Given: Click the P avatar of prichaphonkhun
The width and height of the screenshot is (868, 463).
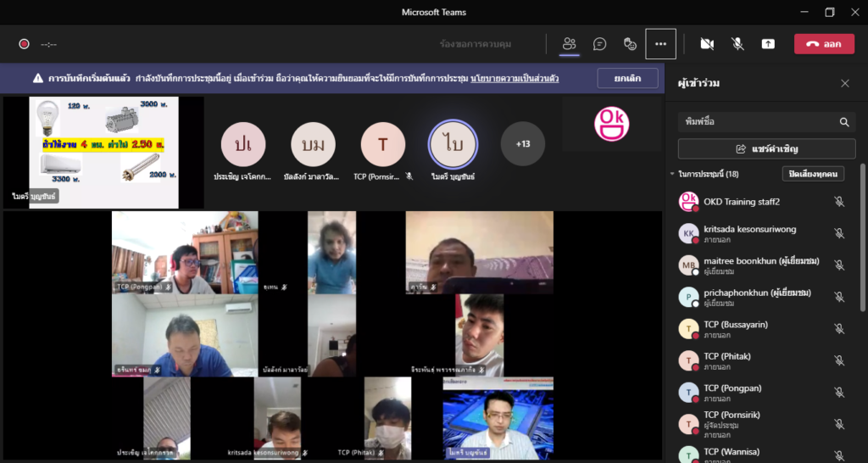Looking at the screenshot, I should 688,297.
